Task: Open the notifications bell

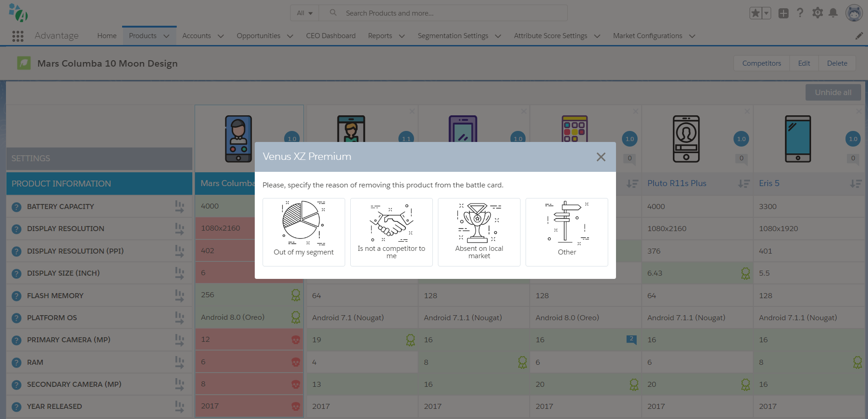Action: (833, 13)
